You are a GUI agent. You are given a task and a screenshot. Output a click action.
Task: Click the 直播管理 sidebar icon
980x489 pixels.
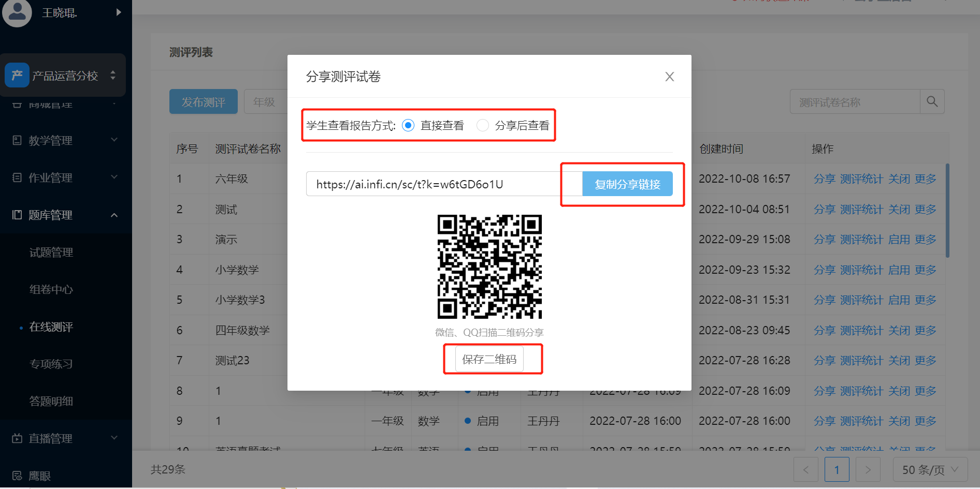(x=17, y=438)
